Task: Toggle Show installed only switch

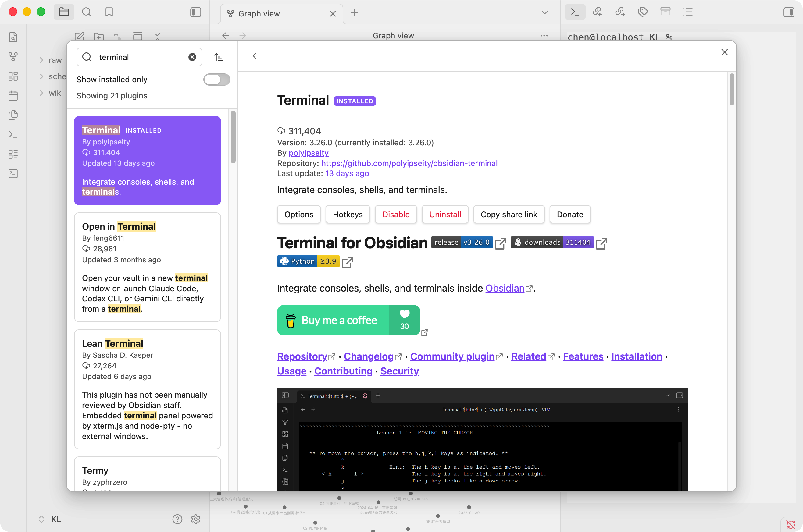Action: [x=216, y=80]
